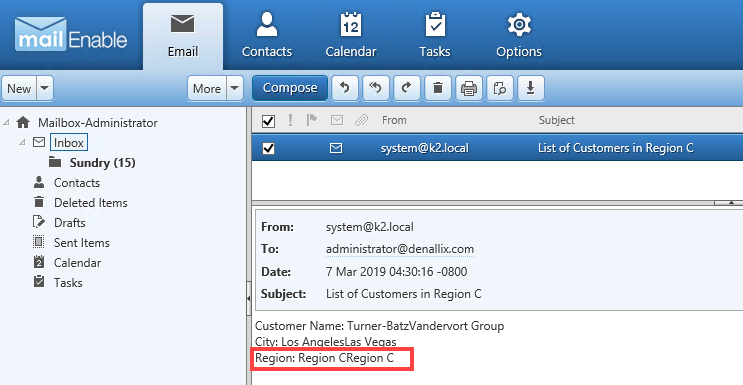Select Mailbox-Administrator in the folder tree

click(x=98, y=123)
